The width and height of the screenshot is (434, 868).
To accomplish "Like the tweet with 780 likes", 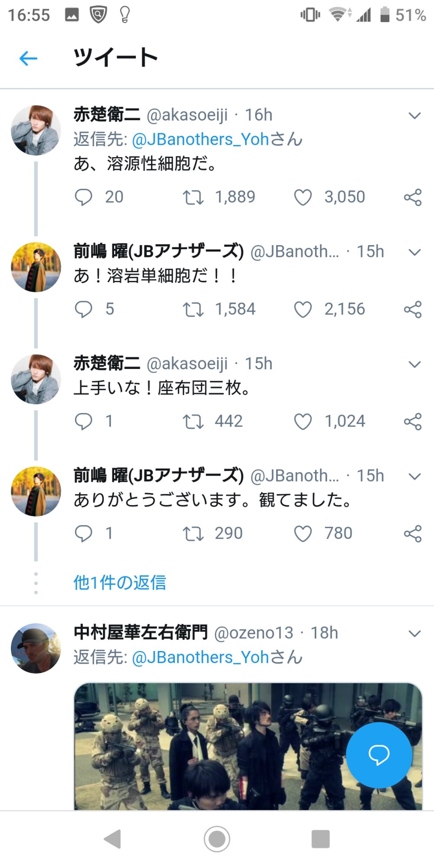I will (303, 533).
